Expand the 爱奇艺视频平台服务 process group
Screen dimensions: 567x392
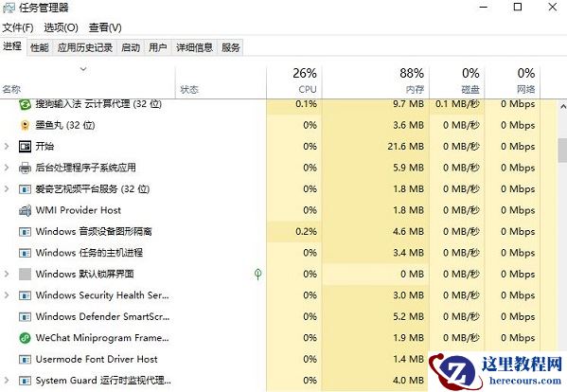click(7, 189)
